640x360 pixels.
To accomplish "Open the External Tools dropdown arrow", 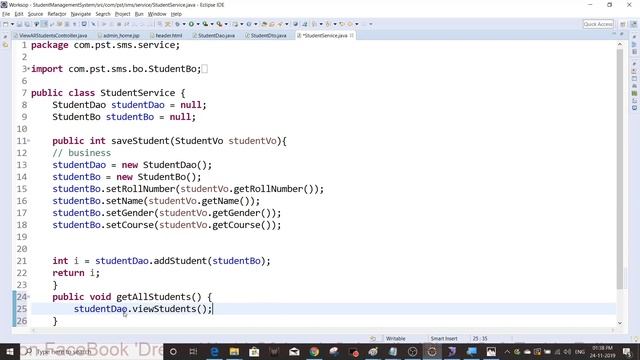I will (x=226, y=24).
